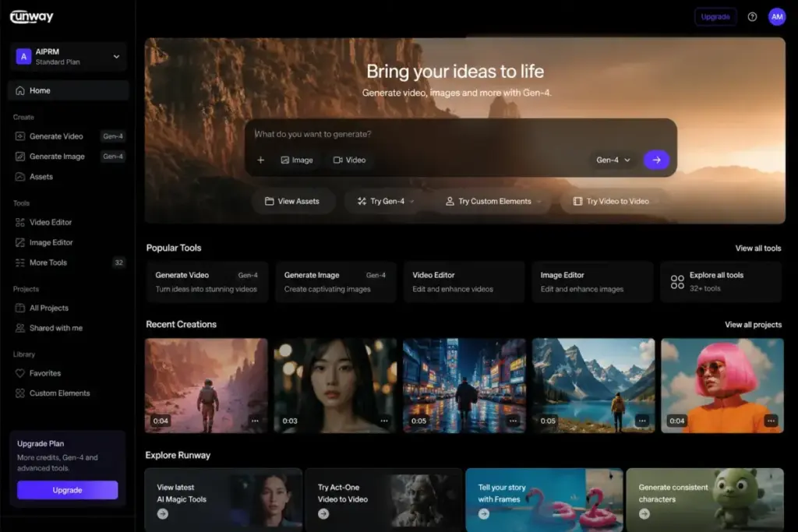
Task: Click arrow icon on Try Act-One card
Action: (323, 513)
